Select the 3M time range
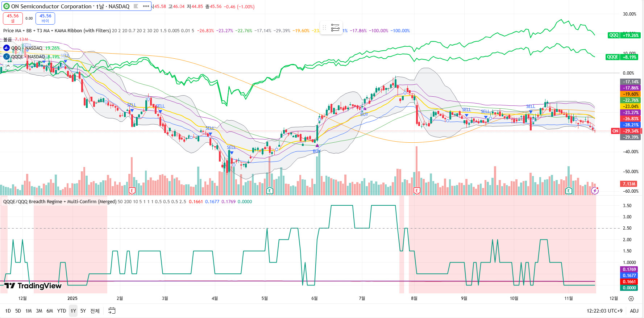Screen dimensions: 644x318 pyautogui.click(x=39, y=311)
